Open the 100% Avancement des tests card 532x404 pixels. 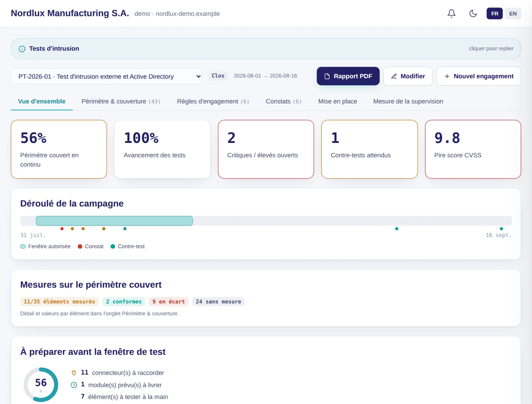pyautogui.click(x=162, y=149)
